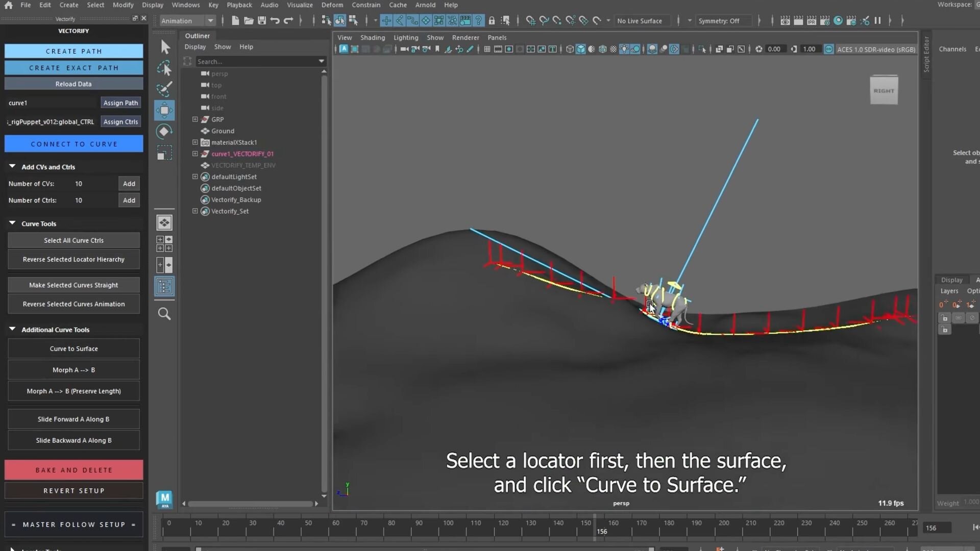Open the search magnifier icon in sidebar

point(164,314)
